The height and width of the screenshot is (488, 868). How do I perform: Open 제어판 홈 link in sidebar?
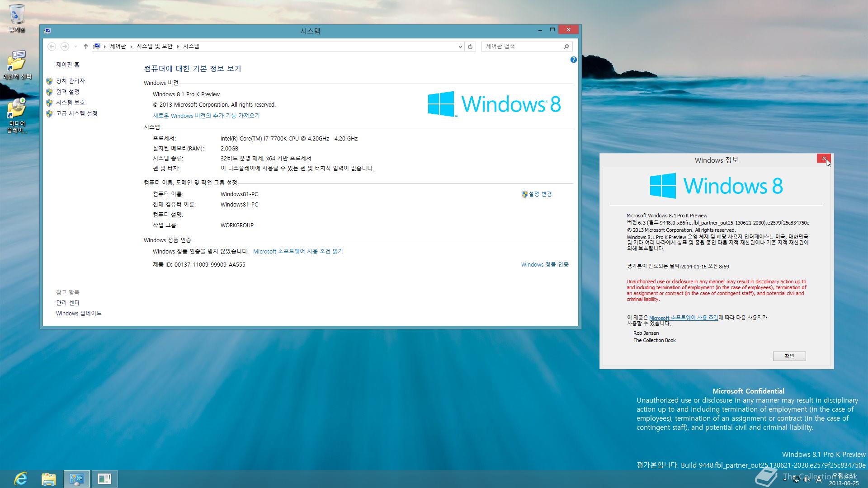[x=68, y=65]
